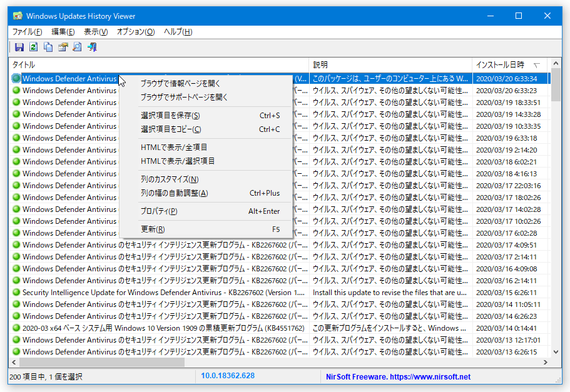This screenshot has width=570, height=392.
Task: Click description starting この更新プログラムをインストールすると
Action: [x=389, y=328]
